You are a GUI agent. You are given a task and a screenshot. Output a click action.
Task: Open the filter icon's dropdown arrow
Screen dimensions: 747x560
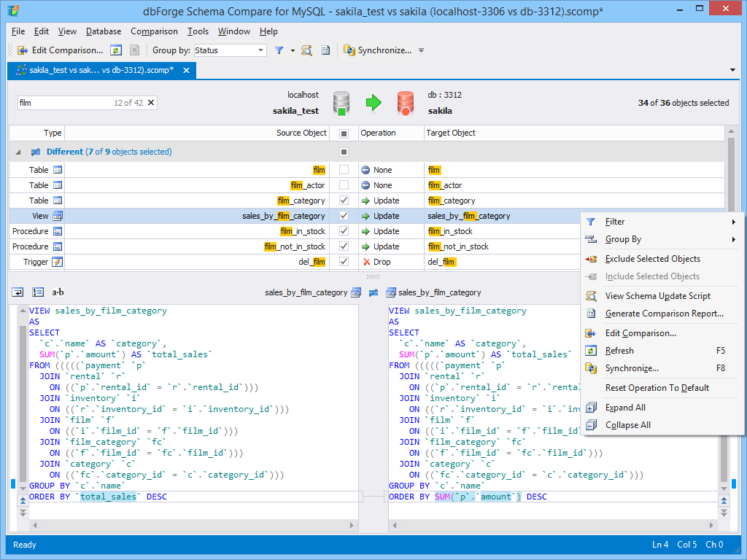293,50
